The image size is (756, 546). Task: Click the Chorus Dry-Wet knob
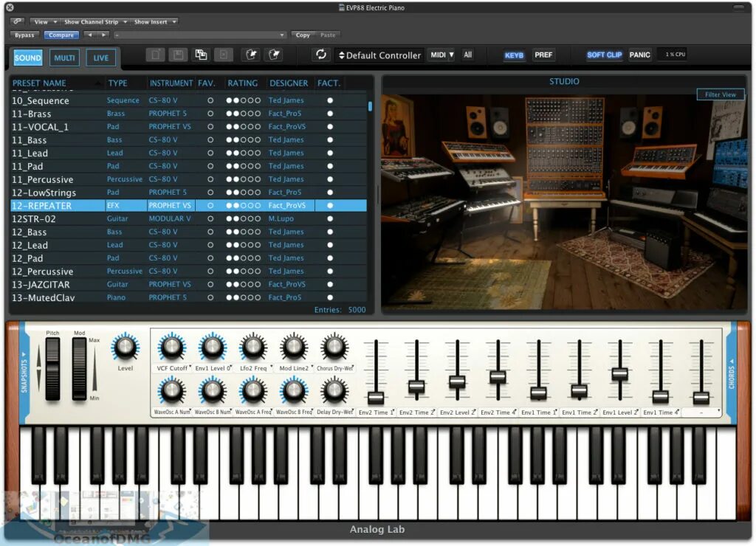(334, 347)
